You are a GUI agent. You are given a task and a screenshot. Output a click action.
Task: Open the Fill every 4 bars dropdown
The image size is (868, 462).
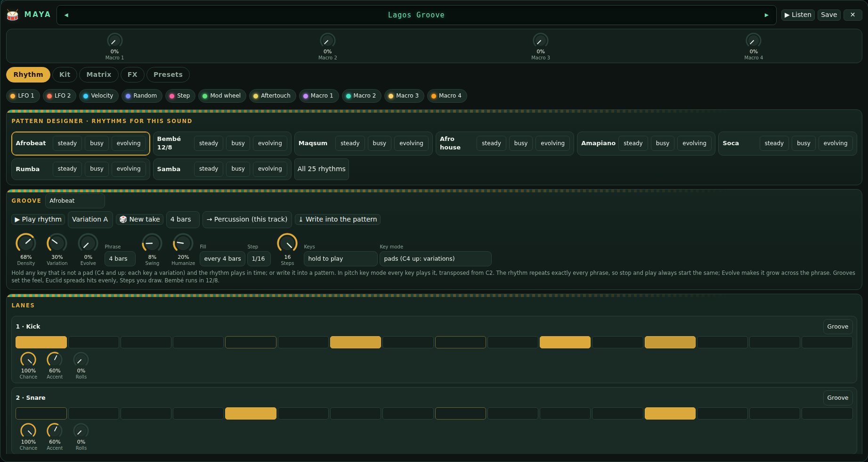[222, 259]
